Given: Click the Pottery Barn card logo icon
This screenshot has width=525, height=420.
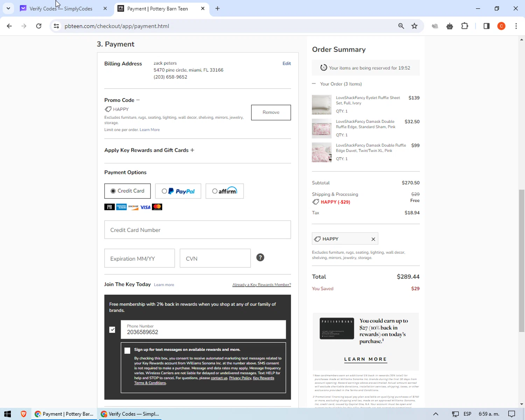Looking at the screenshot, I should [x=110, y=207].
